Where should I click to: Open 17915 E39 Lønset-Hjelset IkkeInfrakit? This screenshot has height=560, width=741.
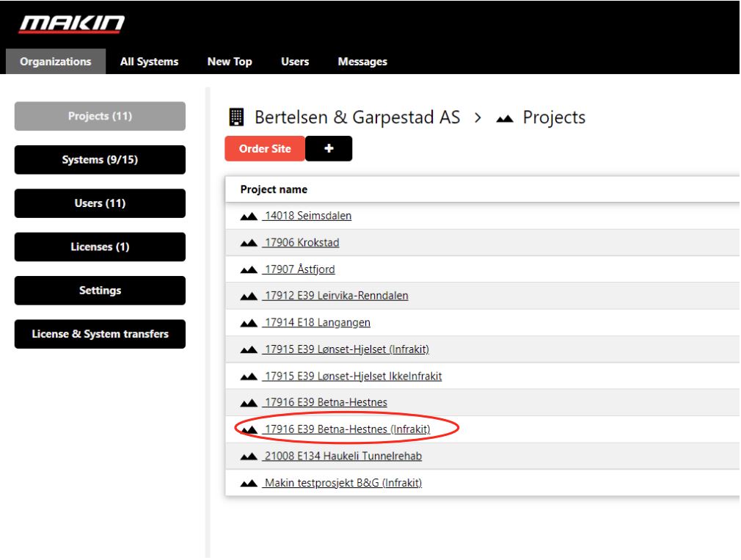point(353,377)
